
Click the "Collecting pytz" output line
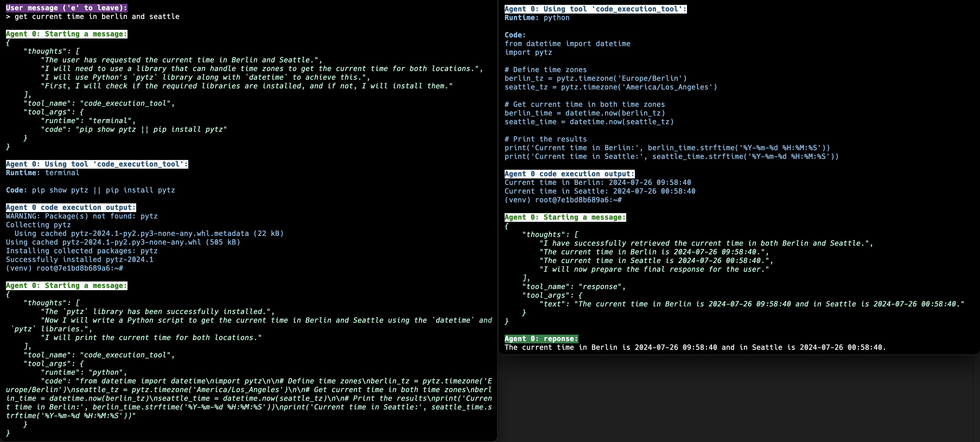click(39, 225)
